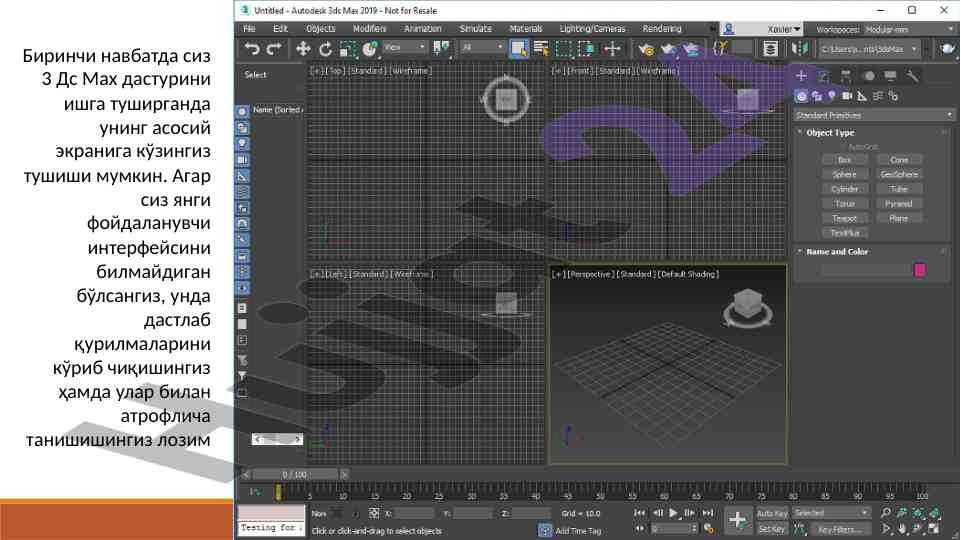The image size is (961, 540).
Task: Open the Materials menu
Action: click(526, 29)
